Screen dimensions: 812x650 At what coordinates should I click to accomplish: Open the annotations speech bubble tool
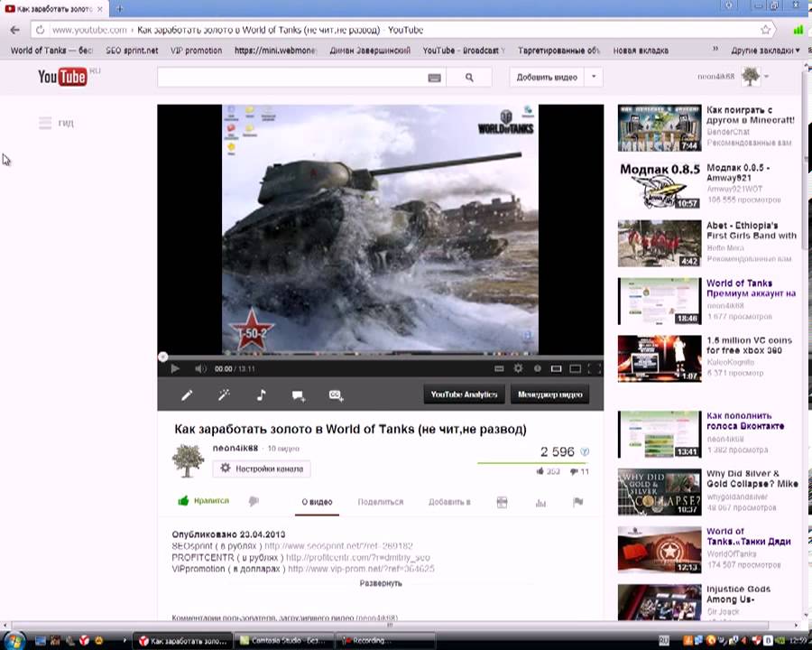coord(298,395)
